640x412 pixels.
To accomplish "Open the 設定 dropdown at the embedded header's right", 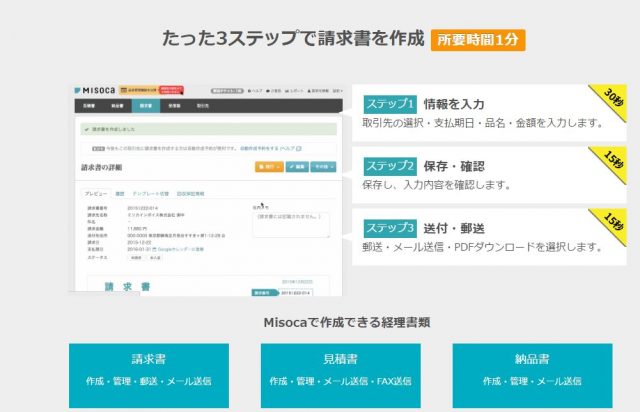I will coord(338,91).
